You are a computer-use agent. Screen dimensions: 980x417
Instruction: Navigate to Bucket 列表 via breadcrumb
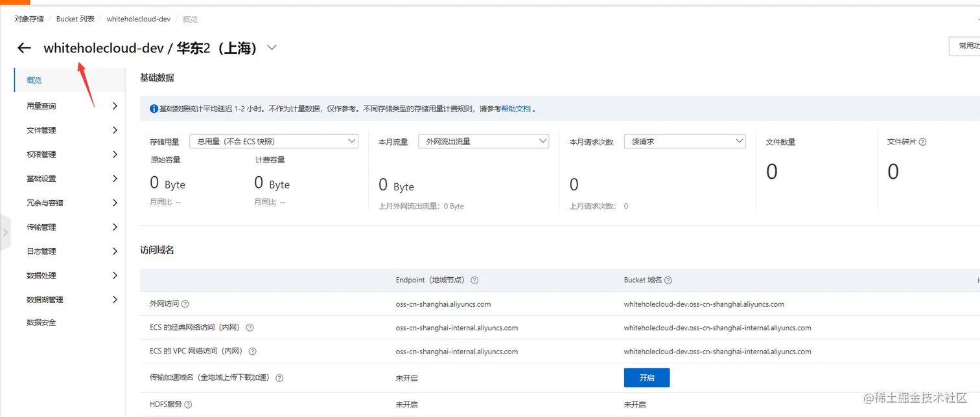tap(75, 19)
